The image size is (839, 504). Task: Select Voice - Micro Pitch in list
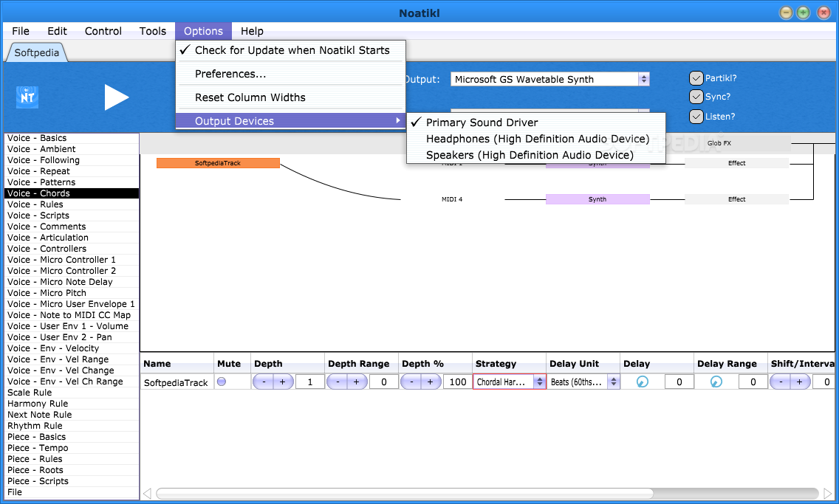coord(72,293)
